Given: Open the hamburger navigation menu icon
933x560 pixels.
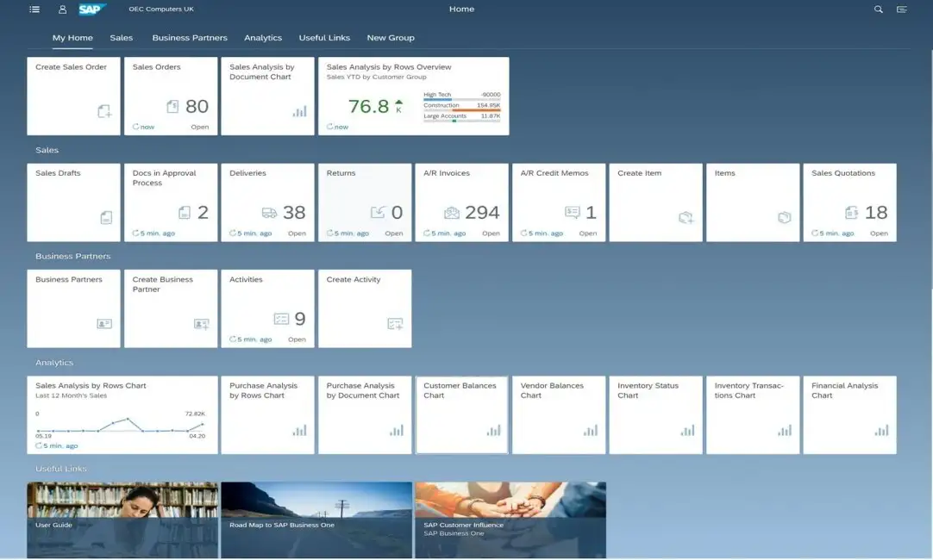Looking at the screenshot, I should click(34, 9).
